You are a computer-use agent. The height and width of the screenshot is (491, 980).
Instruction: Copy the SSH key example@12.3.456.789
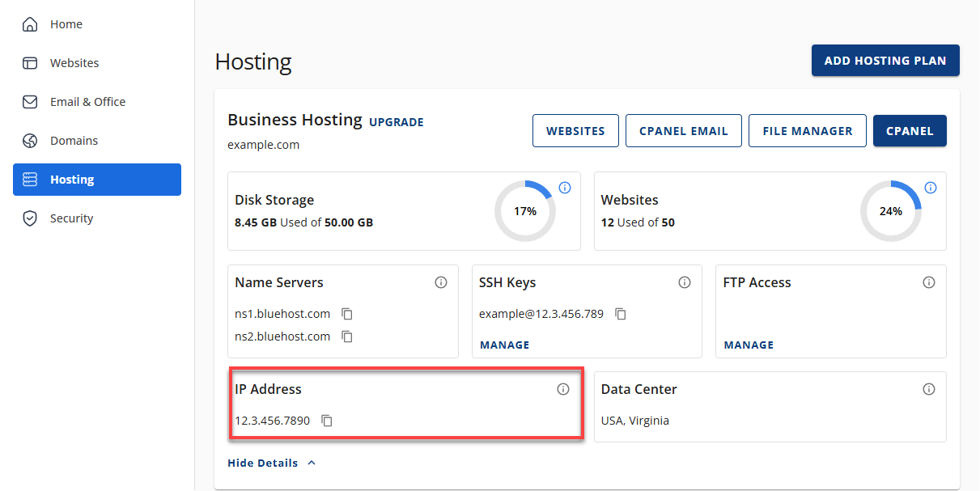(621, 314)
